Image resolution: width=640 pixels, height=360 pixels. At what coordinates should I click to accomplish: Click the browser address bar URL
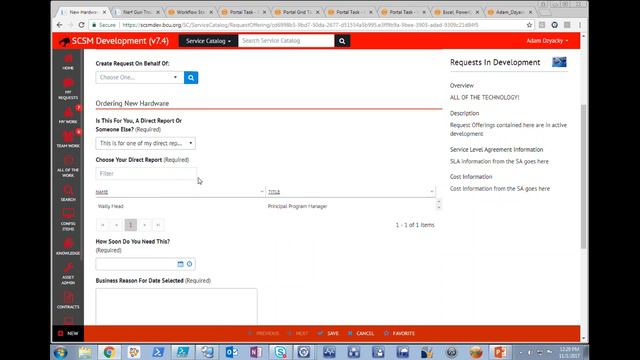(x=300, y=25)
